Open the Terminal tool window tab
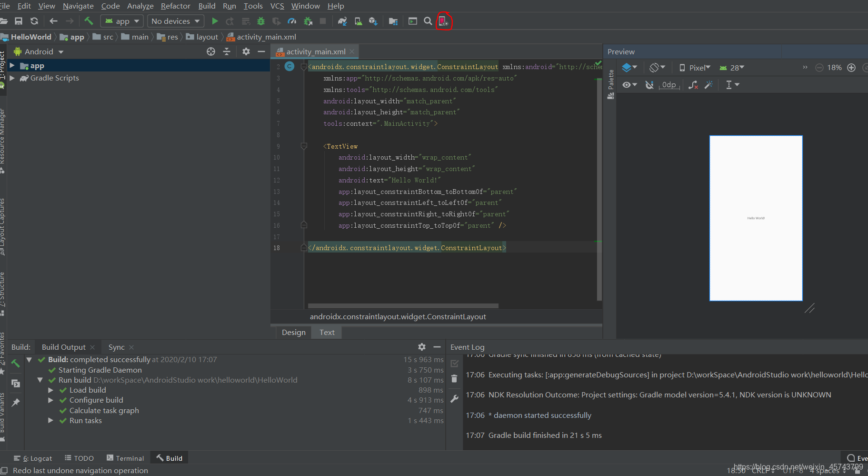 click(125, 458)
